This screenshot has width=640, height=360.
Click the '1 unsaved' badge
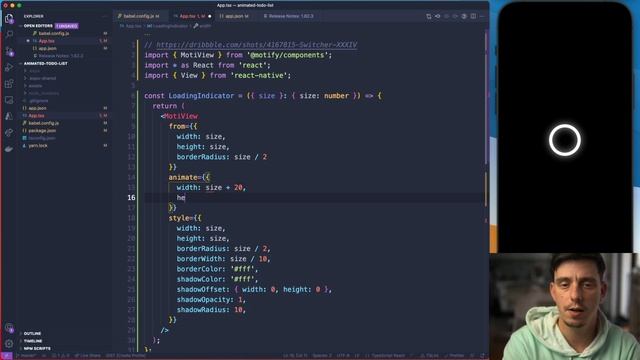click(x=67, y=26)
